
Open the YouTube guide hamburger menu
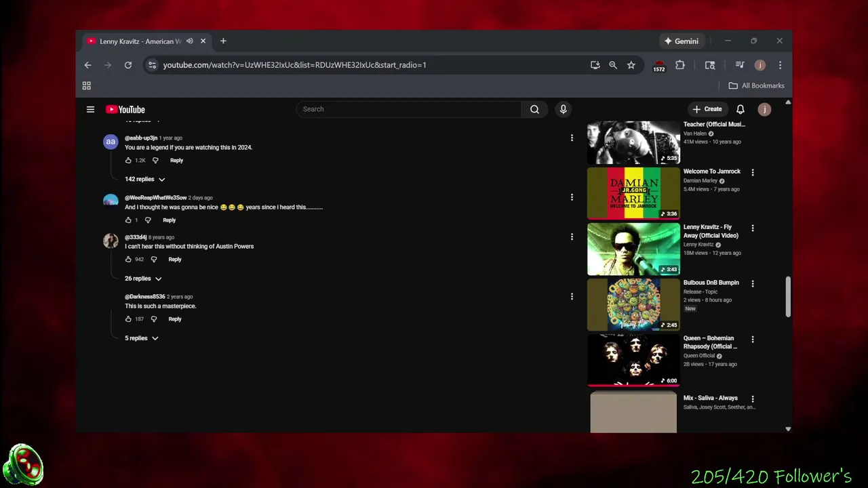pos(90,109)
